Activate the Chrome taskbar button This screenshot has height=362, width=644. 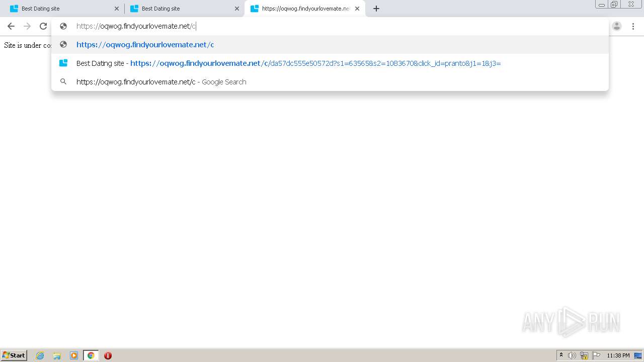[x=91, y=355]
